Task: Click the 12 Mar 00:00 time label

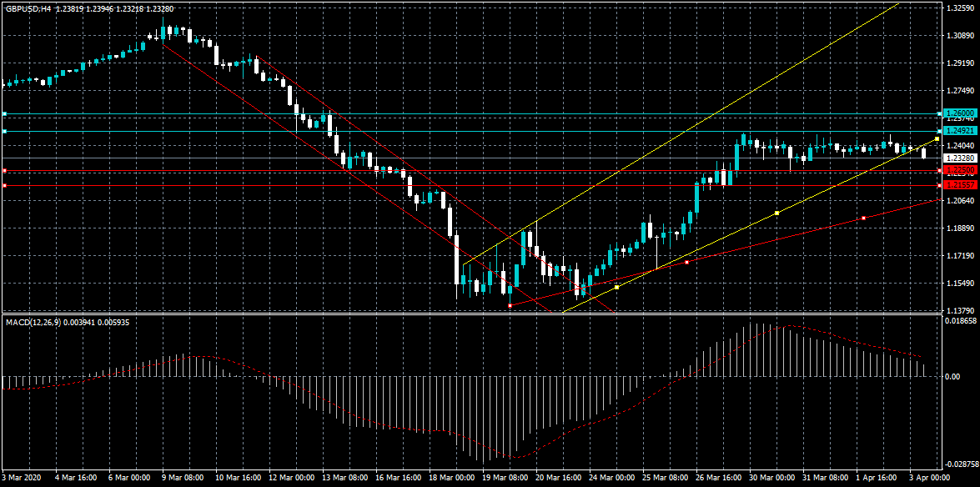Action: pyautogui.click(x=293, y=477)
